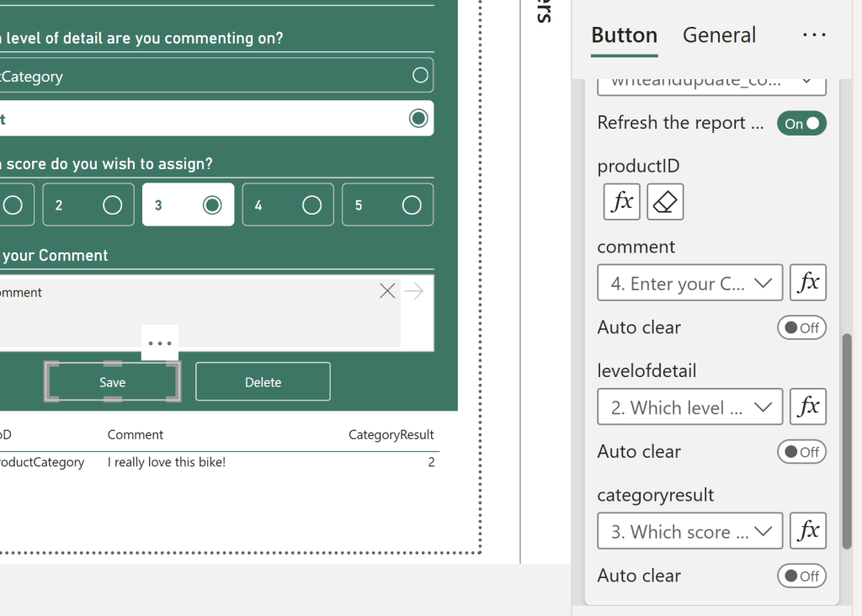Screen dimensions: 862x616
Task: Open fx expression for categoryresult field
Action: pyautogui.click(x=808, y=531)
